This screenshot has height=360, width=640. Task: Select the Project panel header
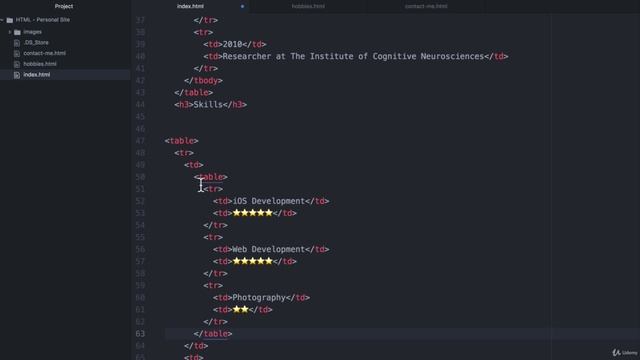[64, 6]
